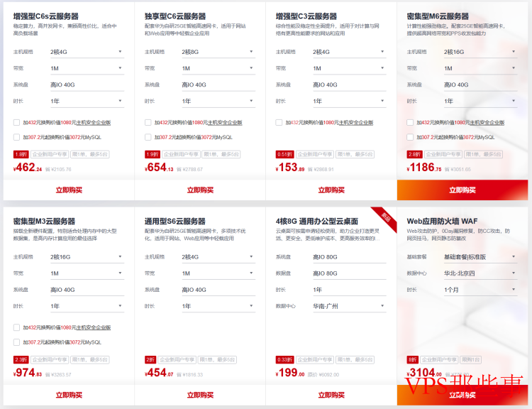Click 密集型M6云服务器 title
Image resolution: width=532 pixels, height=409 pixels.
pyautogui.click(x=438, y=16)
